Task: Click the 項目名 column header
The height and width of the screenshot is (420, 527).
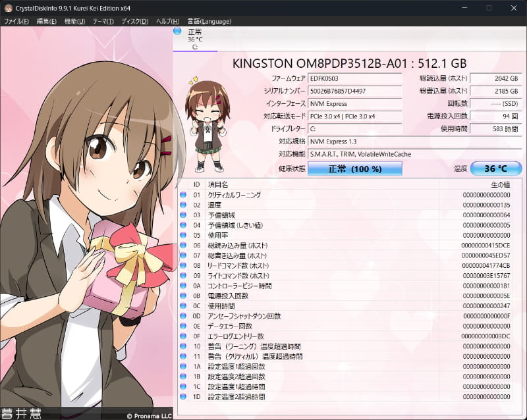Action: 322,184
